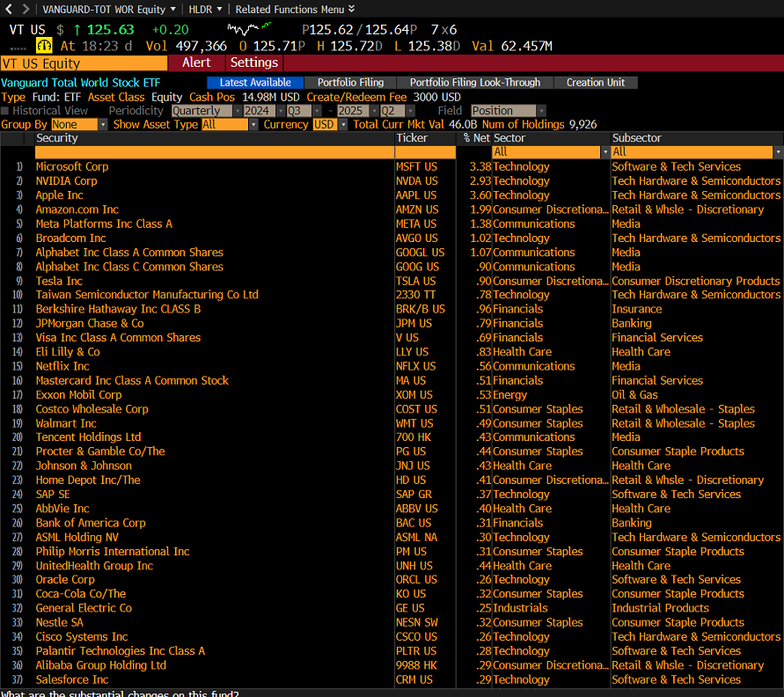Select JPMorgan Chase & Co holding
The width and height of the screenshot is (784, 697).
tap(90, 324)
